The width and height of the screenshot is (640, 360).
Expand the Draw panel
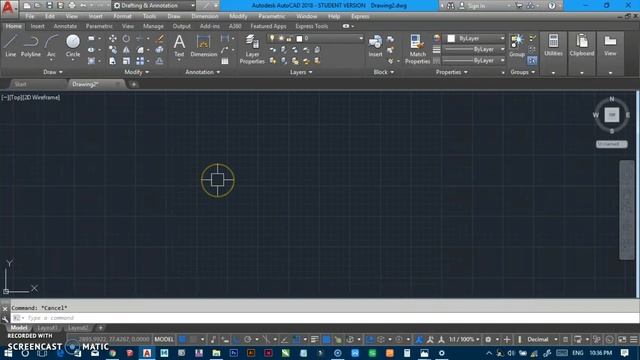tap(53, 72)
